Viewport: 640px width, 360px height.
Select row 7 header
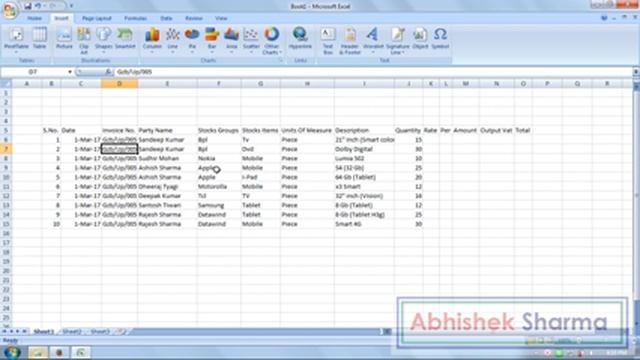[x=6, y=149]
